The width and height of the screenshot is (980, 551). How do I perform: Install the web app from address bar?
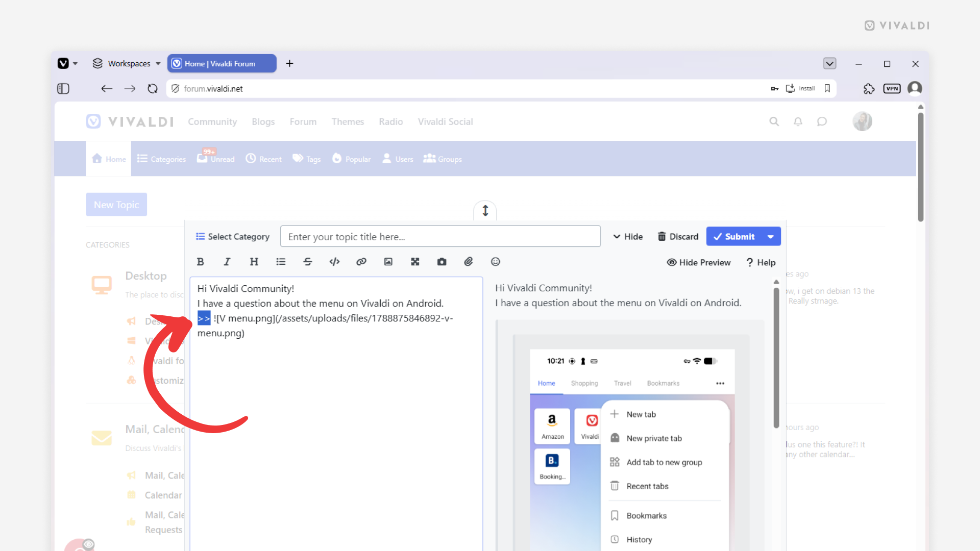pyautogui.click(x=800, y=88)
